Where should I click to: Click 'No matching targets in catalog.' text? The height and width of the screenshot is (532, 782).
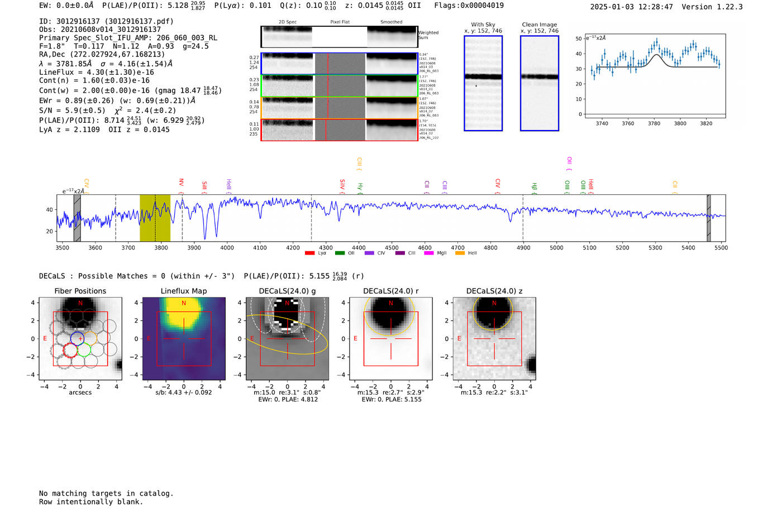click(106, 493)
